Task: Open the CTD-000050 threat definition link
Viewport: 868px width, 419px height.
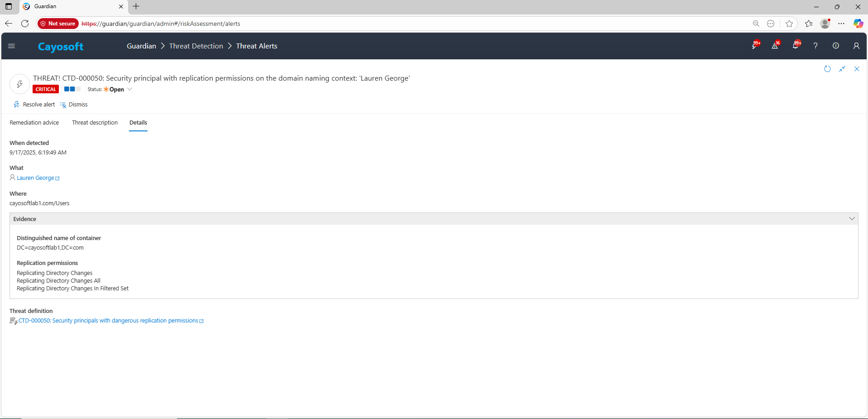Action: (x=108, y=321)
